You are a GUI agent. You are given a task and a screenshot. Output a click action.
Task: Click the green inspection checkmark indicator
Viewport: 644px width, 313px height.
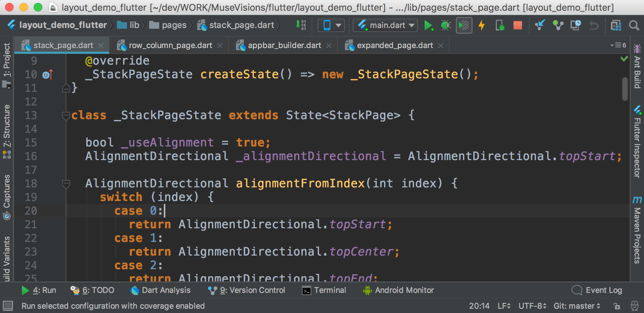(624, 59)
